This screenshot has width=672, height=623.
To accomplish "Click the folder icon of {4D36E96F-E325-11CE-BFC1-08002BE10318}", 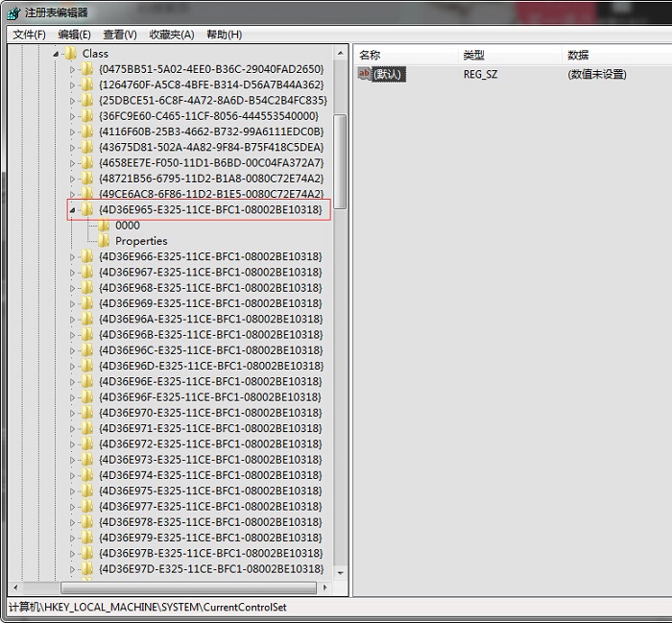I will click(87, 397).
